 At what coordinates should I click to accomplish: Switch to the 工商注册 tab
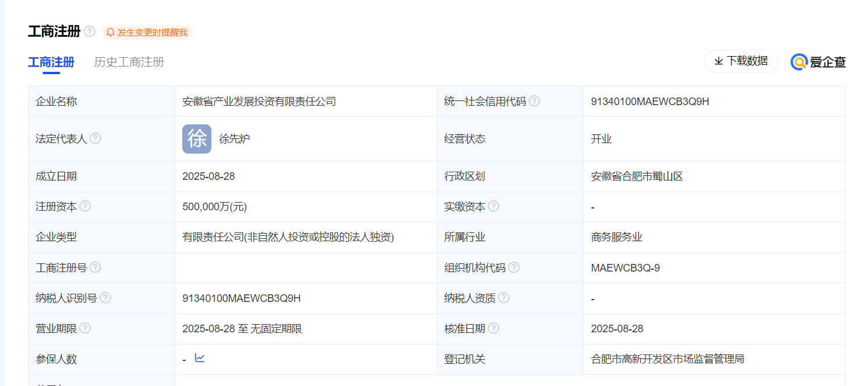51,62
